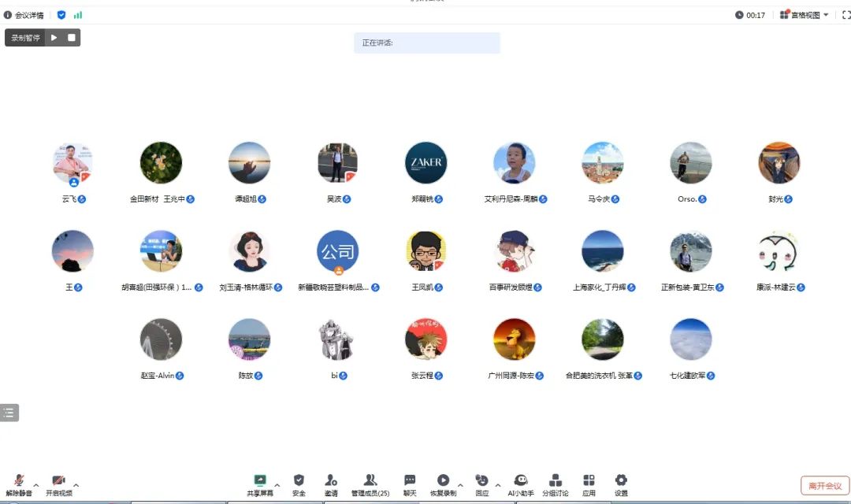Click muted mic icon next to 七化建欧军
851x504 pixels.
711,376
